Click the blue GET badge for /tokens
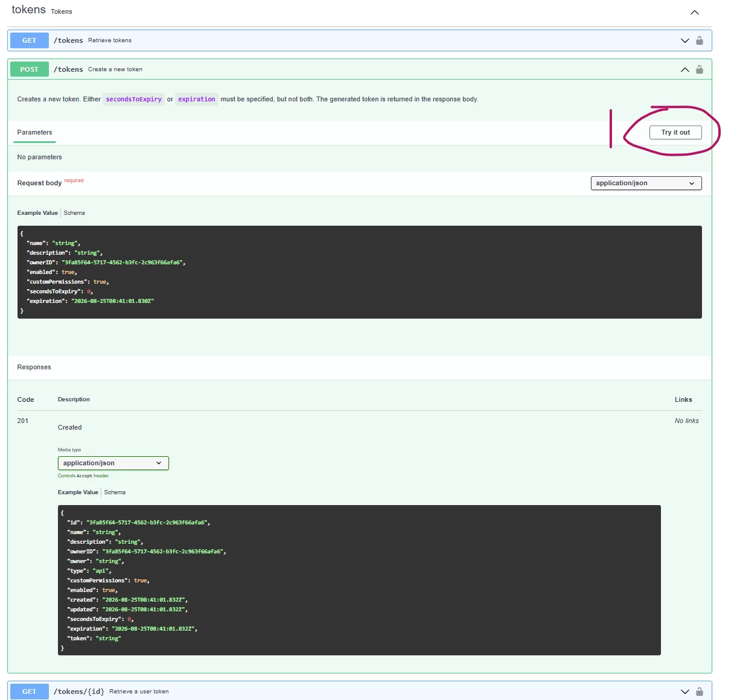Image resolution: width=737 pixels, height=700 pixels. (x=29, y=40)
